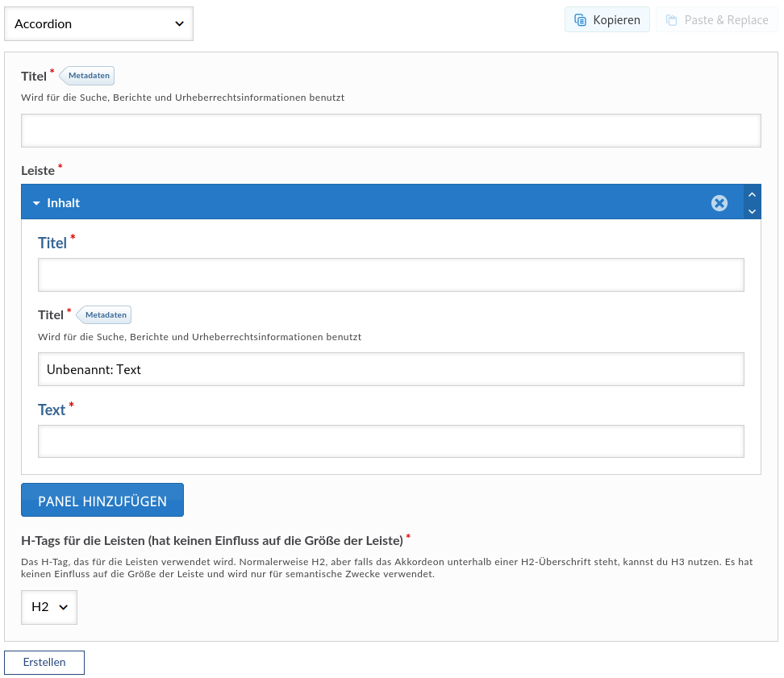Click the Erstellen button
784x678 pixels.
pyautogui.click(x=44, y=662)
